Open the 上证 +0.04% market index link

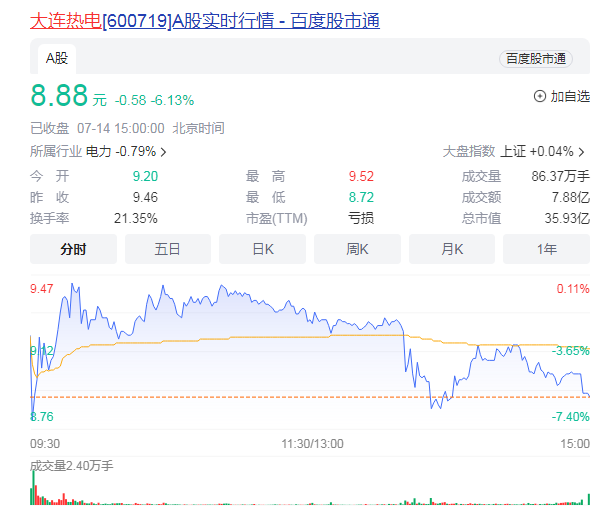click(x=536, y=152)
